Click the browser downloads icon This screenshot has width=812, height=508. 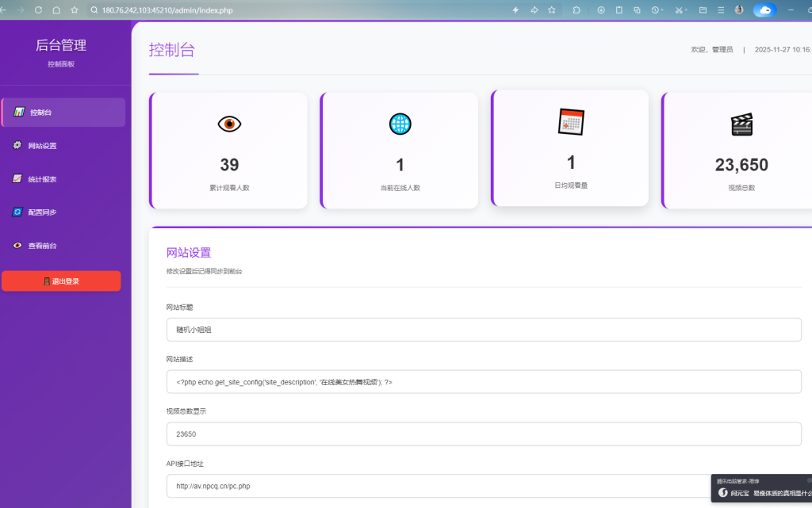click(600, 10)
